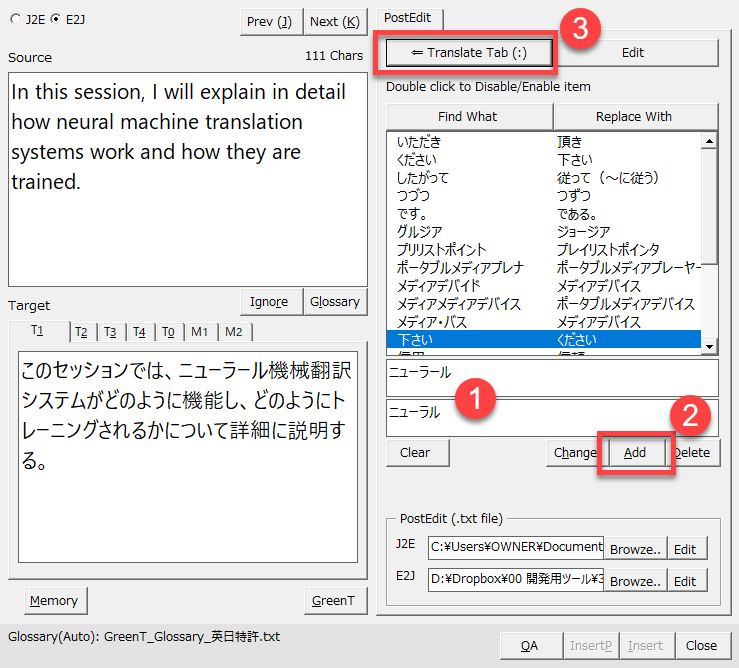
Task: Return via the Translate Tab button
Action: [x=464, y=53]
